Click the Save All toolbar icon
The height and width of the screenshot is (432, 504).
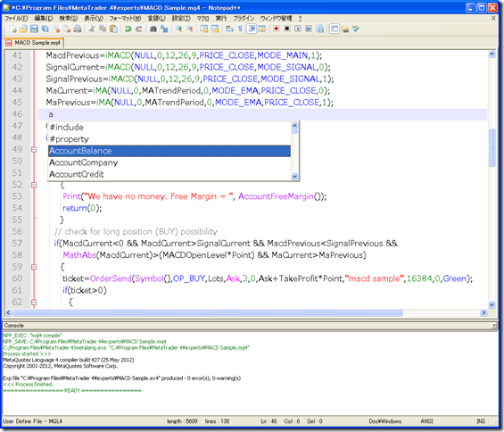click(x=45, y=29)
